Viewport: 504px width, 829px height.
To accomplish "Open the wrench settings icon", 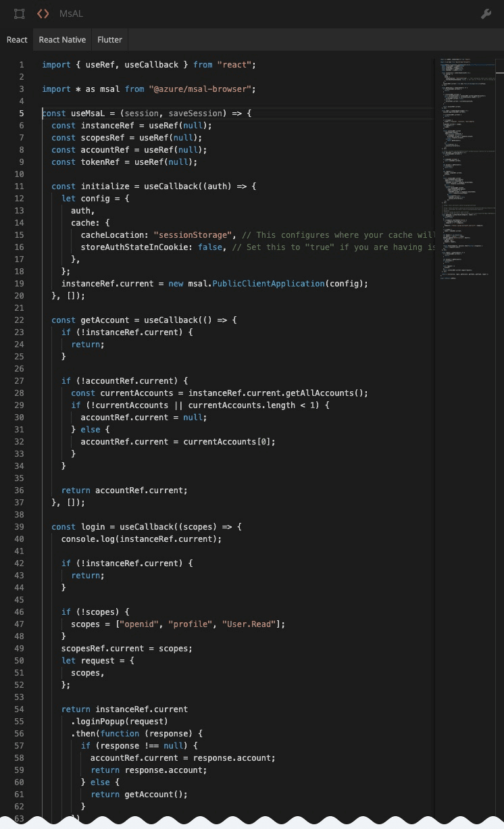I will tap(486, 14).
